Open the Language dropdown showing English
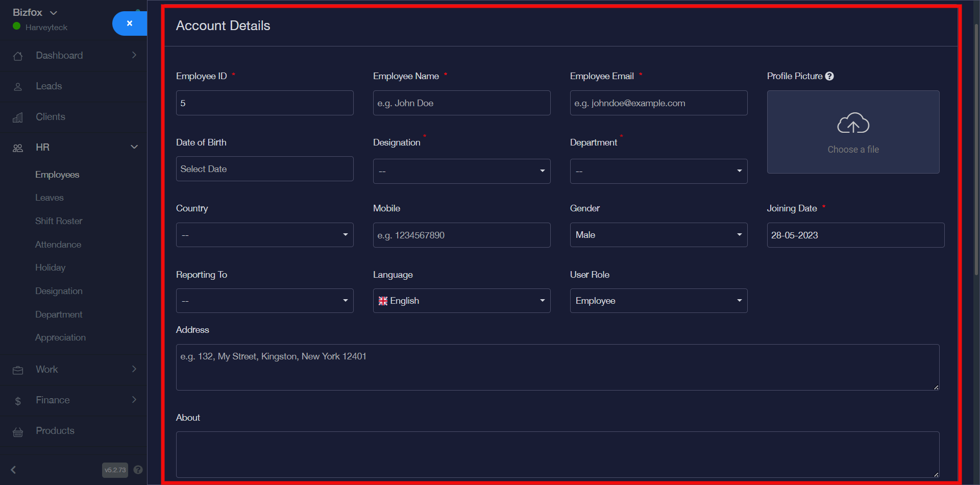This screenshot has width=980, height=485. click(x=461, y=301)
